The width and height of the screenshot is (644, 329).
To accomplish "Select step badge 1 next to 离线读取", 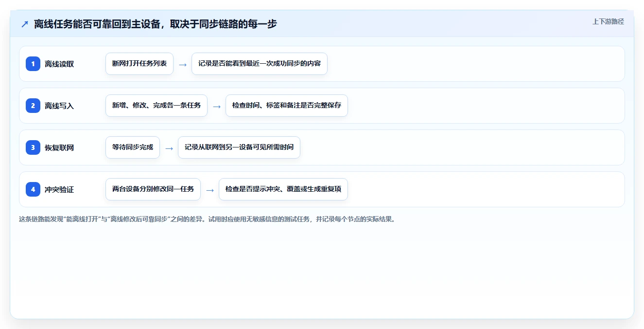I will click(33, 64).
